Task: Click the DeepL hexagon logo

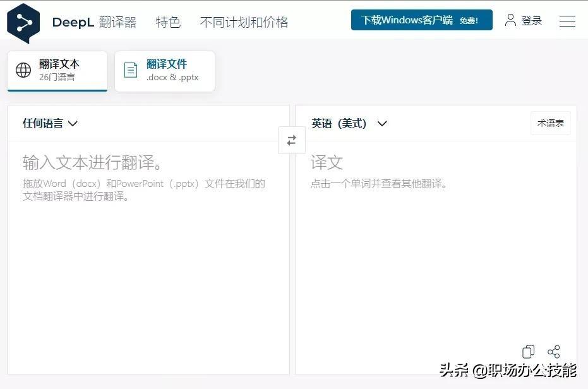Action: click(x=23, y=23)
